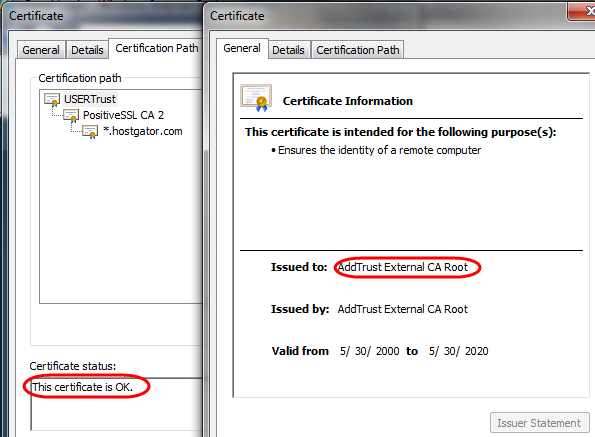The image size is (595, 437).
Task: Click the Issued by 'AddTrust External CA Root' value
Action: 403,309
